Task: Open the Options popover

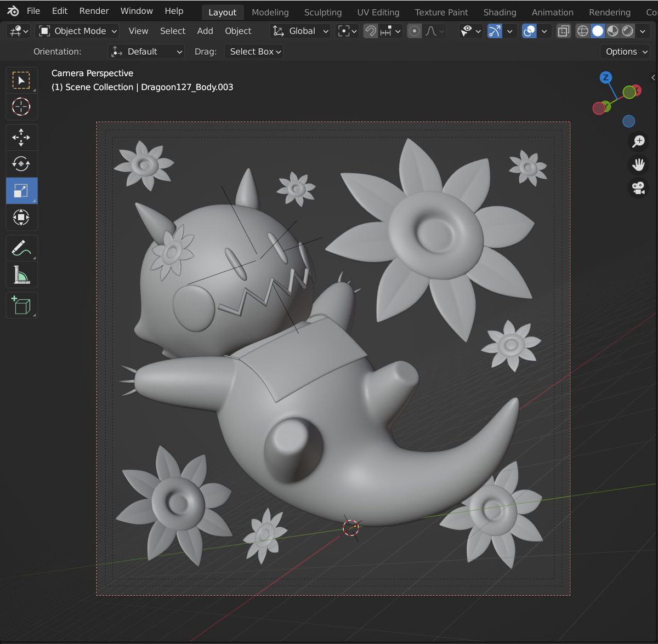Action: (x=626, y=52)
